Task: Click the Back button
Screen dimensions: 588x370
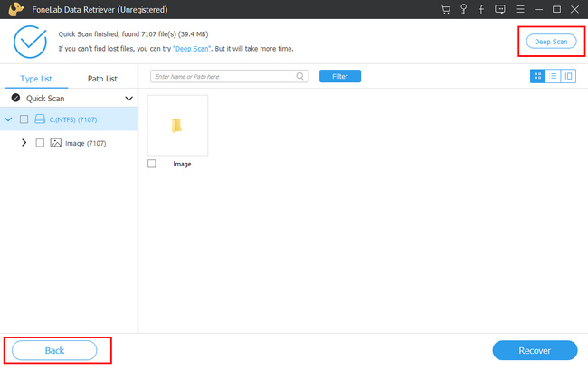Action: pos(54,350)
